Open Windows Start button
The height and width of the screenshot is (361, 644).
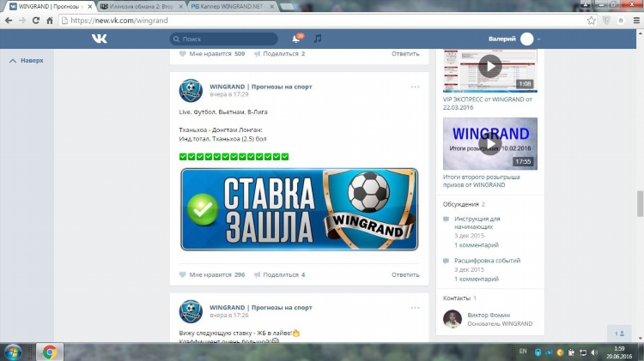click(x=13, y=352)
